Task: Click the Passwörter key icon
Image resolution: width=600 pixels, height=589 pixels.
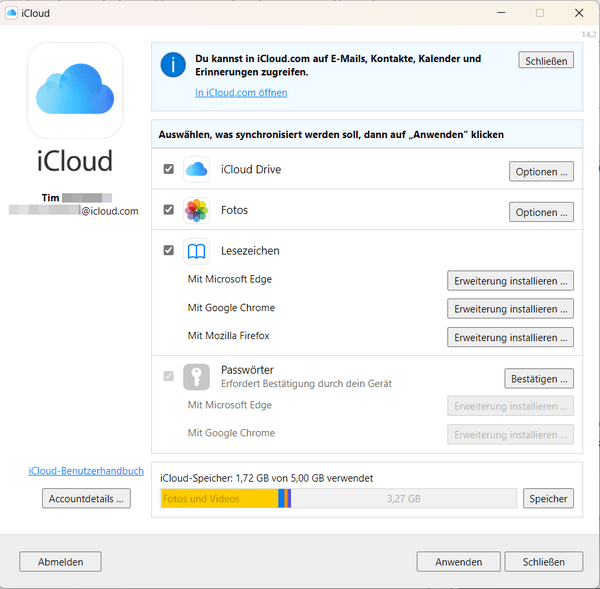Action: point(196,377)
